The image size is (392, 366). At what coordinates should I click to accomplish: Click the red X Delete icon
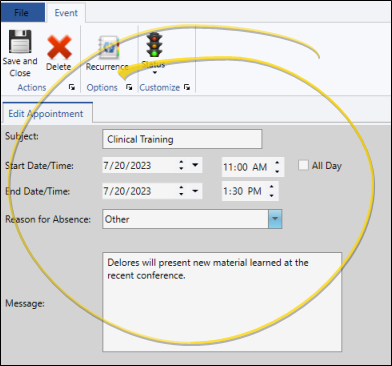coord(59,47)
